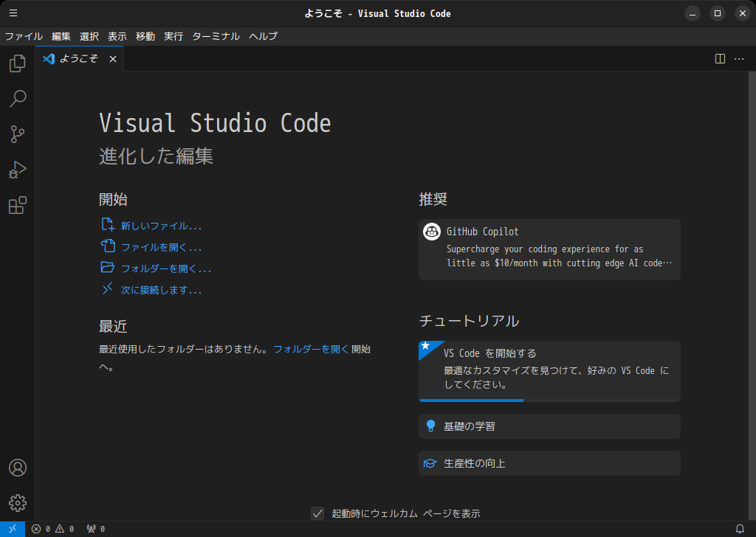This screenshot has width=756, height=537.
Task: Open the editor more actions ellipsis
Action: click(738, 59)
